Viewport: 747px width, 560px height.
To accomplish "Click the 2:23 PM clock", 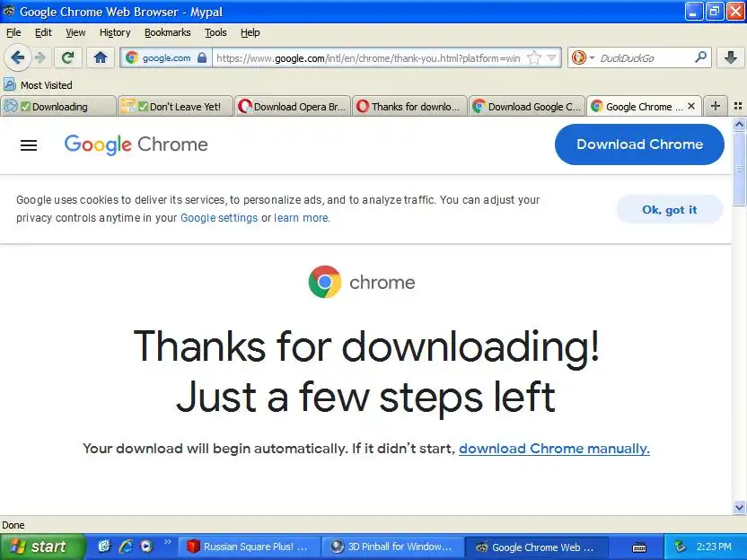I will tap(714, 547).
